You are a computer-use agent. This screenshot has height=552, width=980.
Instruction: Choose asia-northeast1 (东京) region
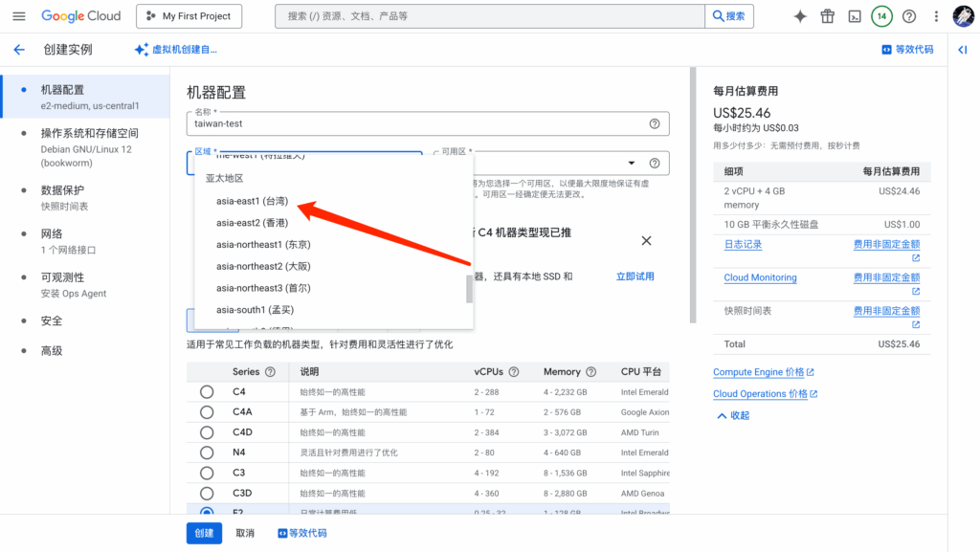click(334, 245)
